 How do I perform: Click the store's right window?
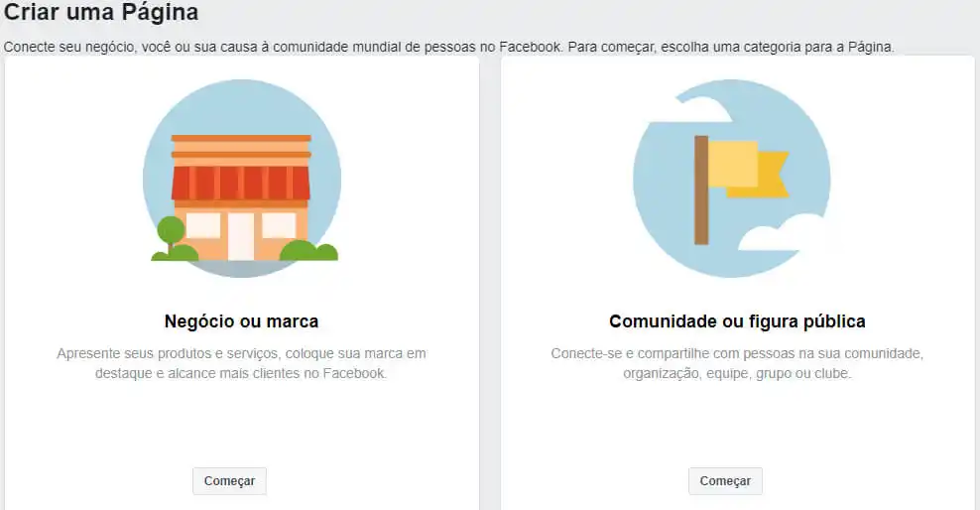click(279, 225)
